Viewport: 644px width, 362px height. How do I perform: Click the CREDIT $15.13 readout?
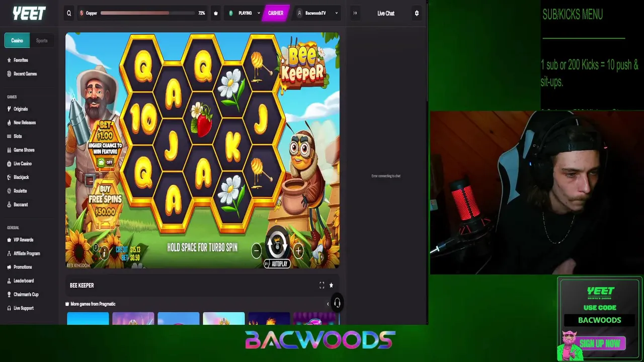pos(128,249)
